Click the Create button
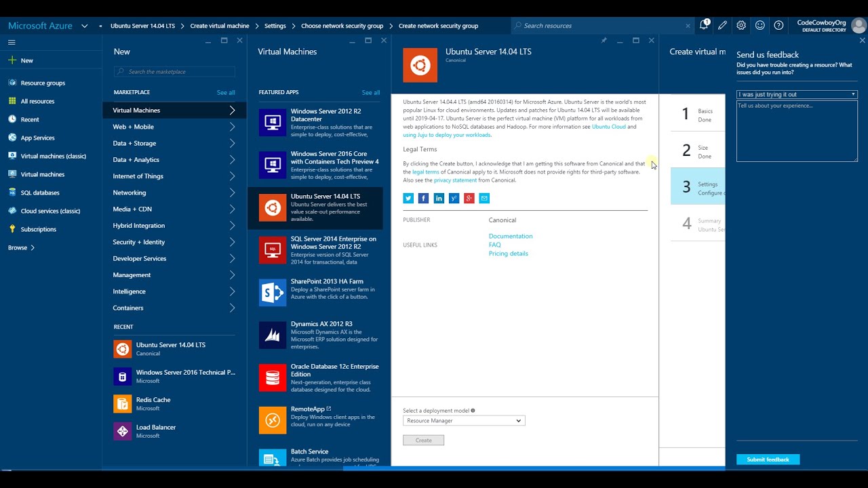 tap(423, 441)
